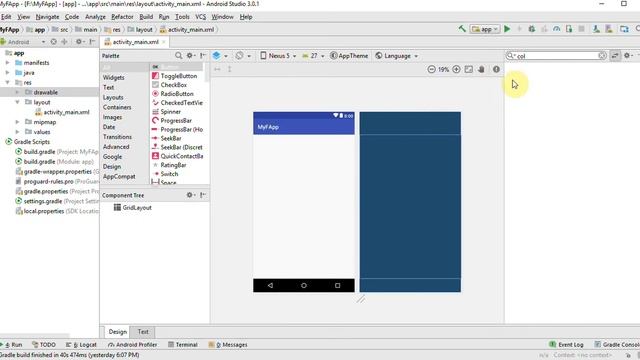
Task: Run the app with green play button
Action: (507, 29)
